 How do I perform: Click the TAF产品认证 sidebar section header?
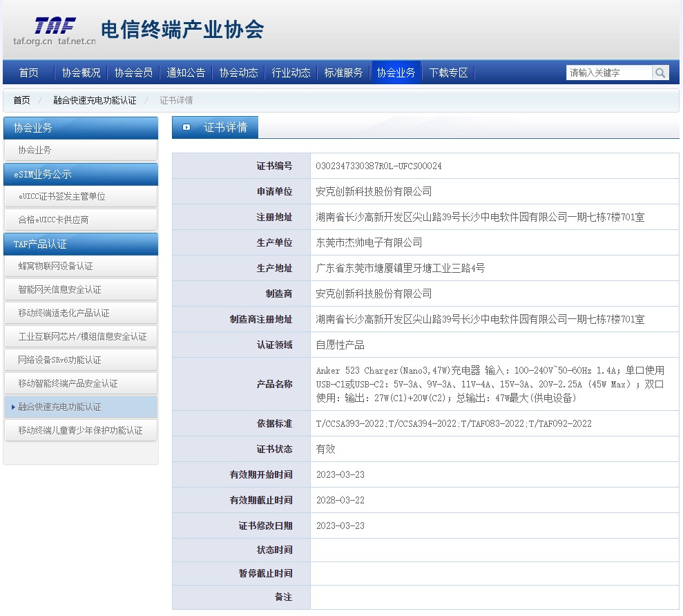(81, 244)
